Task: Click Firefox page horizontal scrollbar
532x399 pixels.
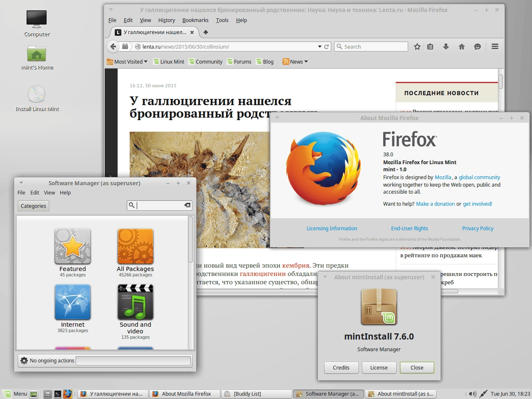Action: pos(327,291)
